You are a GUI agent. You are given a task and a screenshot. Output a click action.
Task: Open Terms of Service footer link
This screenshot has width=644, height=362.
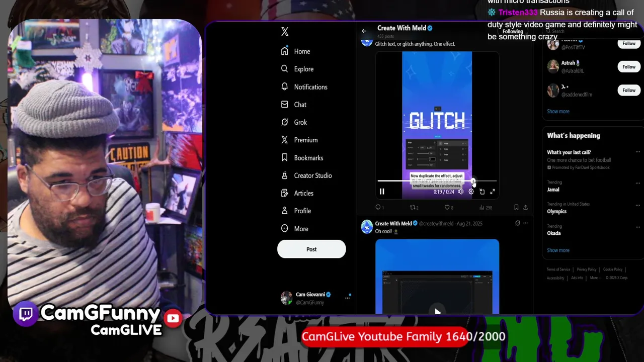[558, 269]
